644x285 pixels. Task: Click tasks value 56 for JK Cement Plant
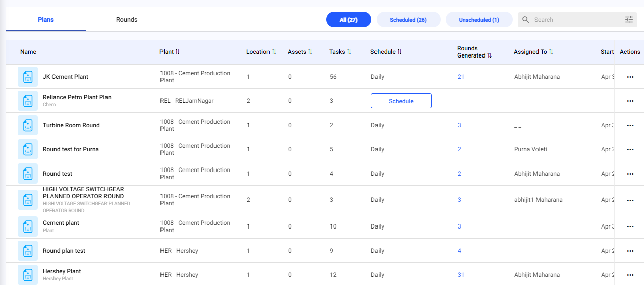[333, 77]
